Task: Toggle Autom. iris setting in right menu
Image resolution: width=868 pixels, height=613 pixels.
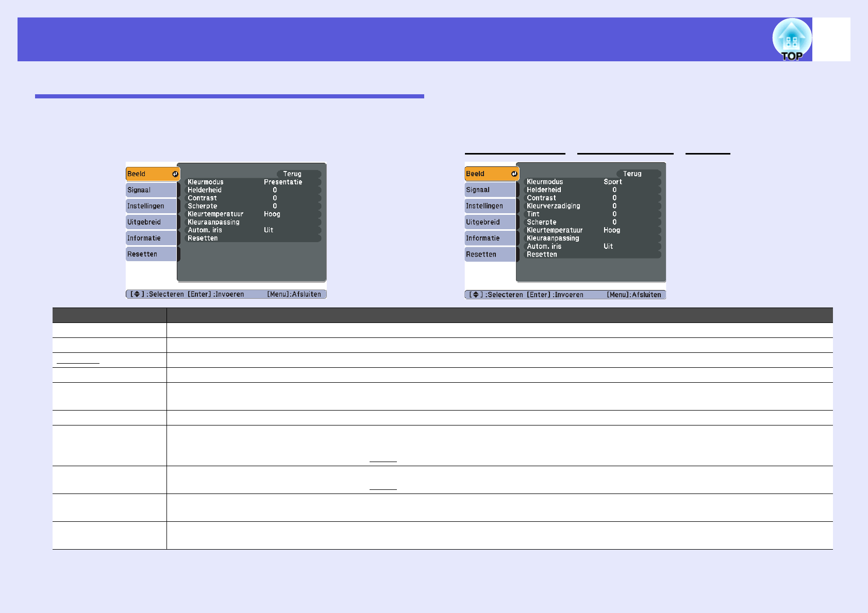Action: (x=592, y=246)
